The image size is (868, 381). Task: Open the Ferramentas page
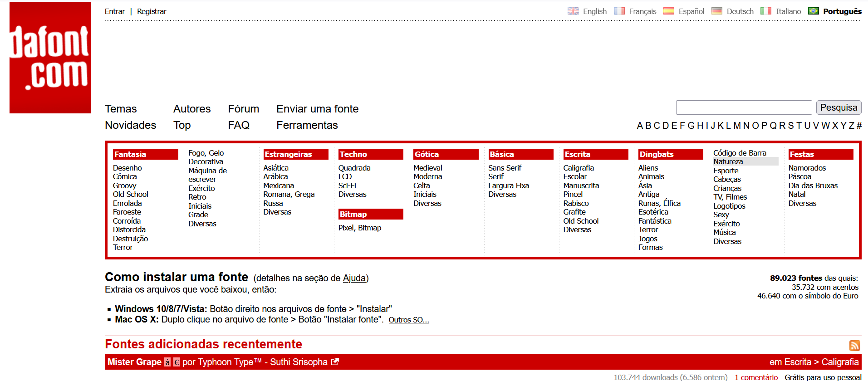[x=307, y=125]
